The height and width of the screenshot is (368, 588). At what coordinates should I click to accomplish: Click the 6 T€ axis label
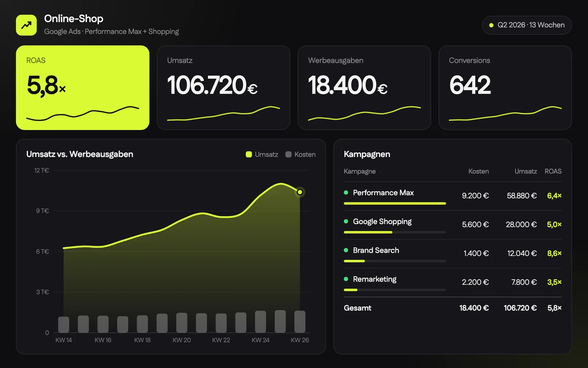[42, 252]
